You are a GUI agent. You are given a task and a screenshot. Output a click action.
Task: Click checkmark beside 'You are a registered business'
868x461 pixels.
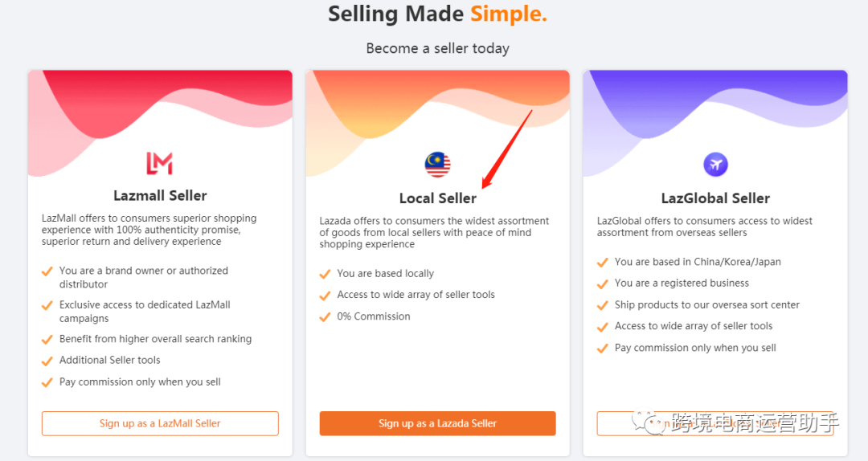click(603, 284)
